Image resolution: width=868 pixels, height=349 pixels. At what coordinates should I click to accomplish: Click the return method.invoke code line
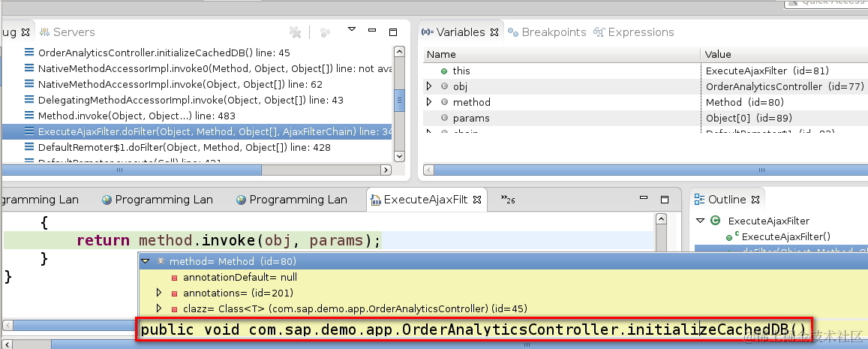coord(229,240)
